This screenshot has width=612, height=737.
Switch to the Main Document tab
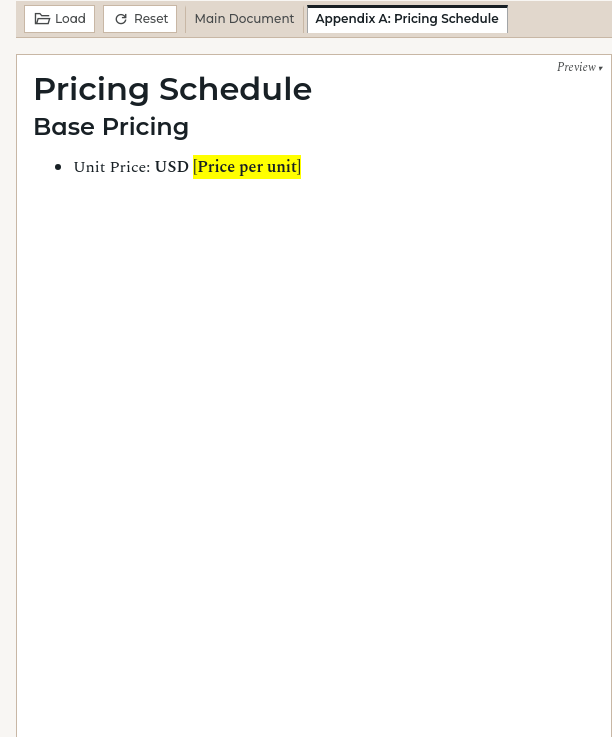click(244, 19)
